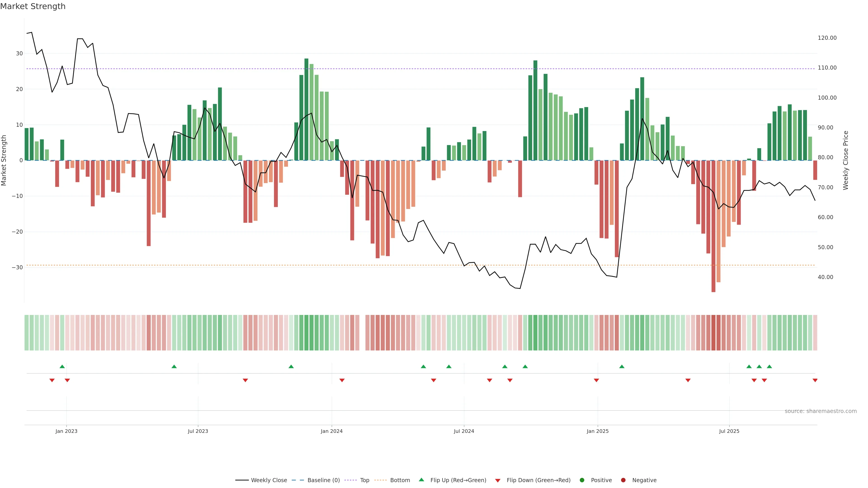Image resolution: width=868 pixels, height=488 pixels.
Task: Click the rightmost red flip-down triangle marker
Action: pyautogui.click(x=815, y=380)
